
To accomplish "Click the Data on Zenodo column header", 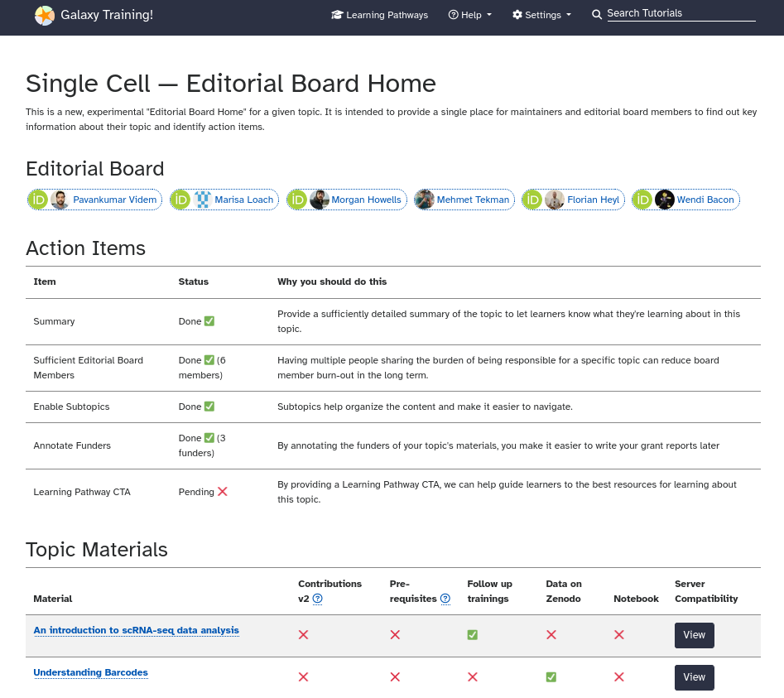I will [x=564, y=591].
